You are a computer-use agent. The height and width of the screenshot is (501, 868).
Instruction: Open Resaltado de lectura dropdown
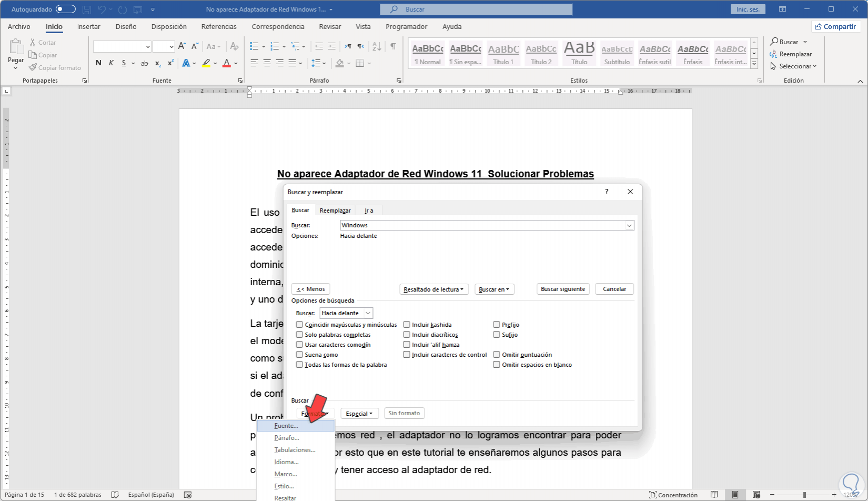tap(434, 289)
